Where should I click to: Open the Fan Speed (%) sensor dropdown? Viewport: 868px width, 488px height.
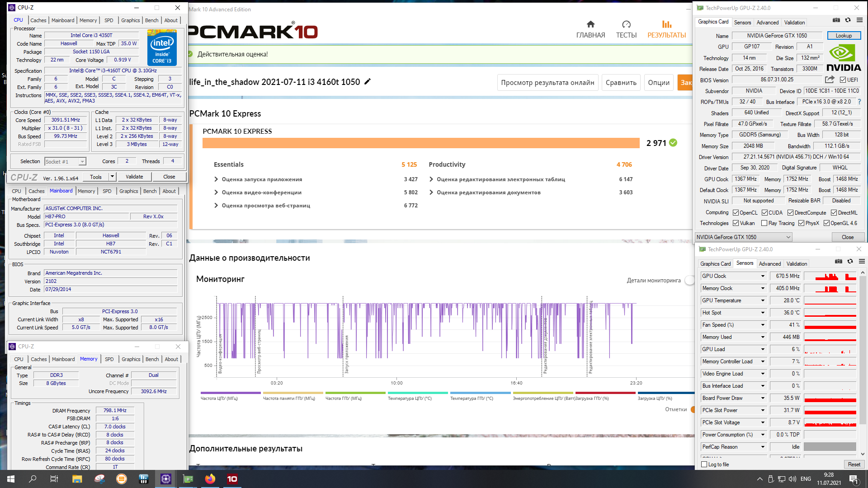(x=762, y=325)
